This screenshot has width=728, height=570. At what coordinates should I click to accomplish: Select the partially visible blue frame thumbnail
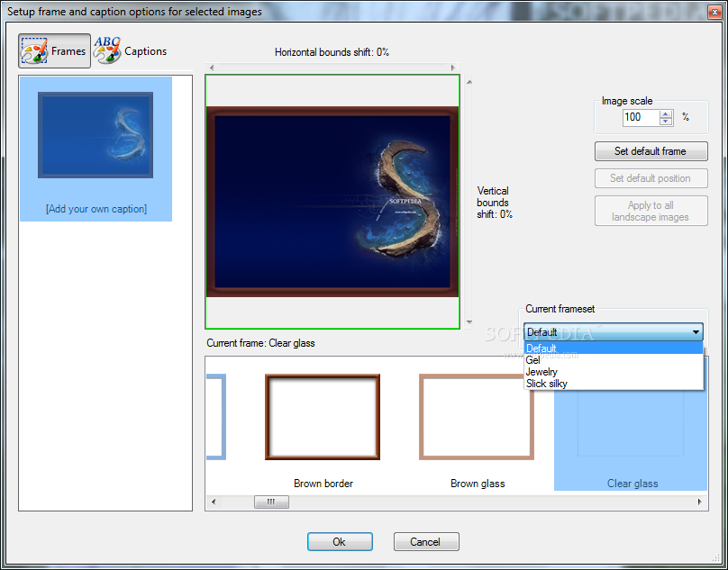click(216, 417)
